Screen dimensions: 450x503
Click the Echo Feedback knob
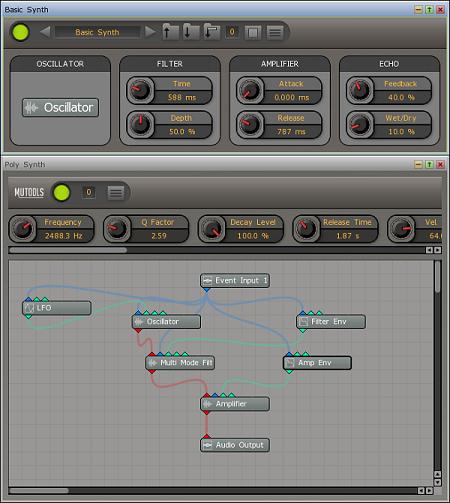pos(360,90)
